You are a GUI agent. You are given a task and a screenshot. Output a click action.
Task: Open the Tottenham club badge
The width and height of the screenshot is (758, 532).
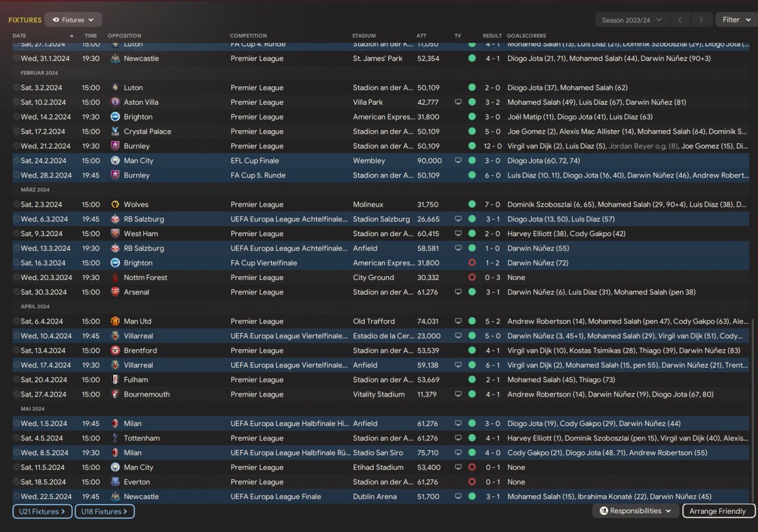pos(115,439)
